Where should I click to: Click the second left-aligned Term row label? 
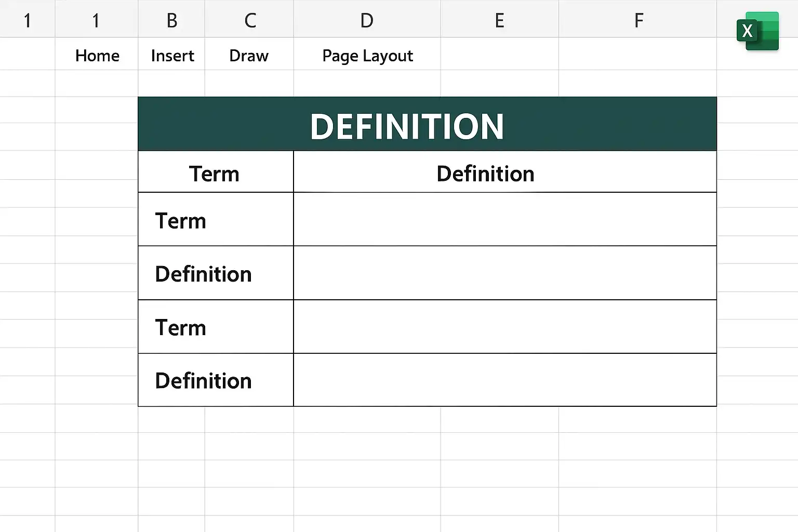tap(180, 328)
